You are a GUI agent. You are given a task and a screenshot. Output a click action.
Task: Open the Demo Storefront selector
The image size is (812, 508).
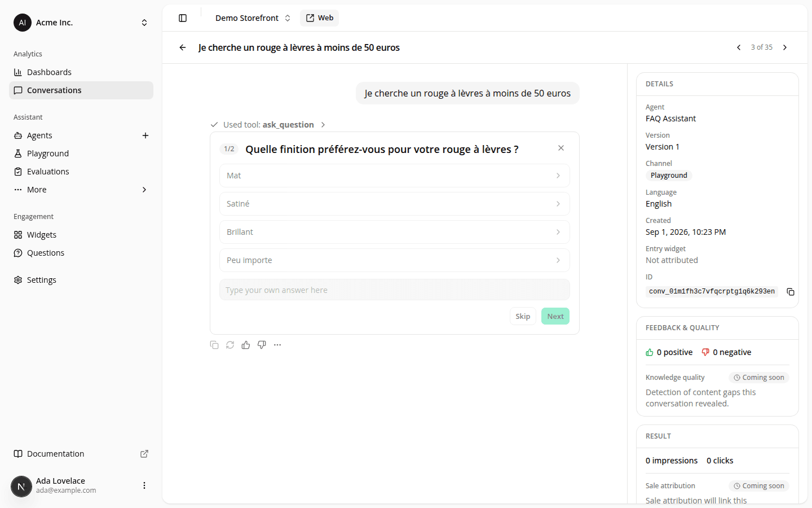[x=253, y=18]
